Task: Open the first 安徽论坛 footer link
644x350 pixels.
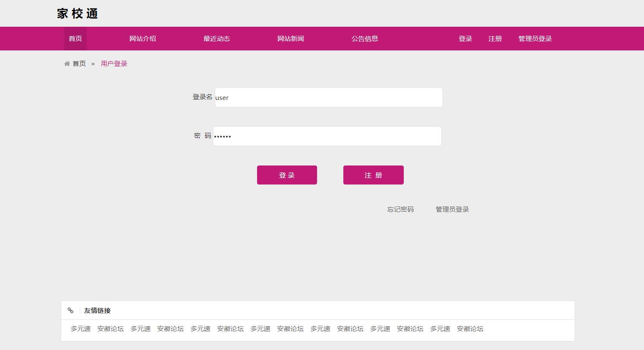Action: 110,328
